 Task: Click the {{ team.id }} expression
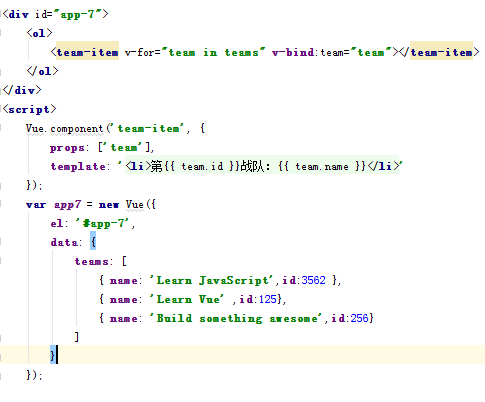click(x=201, y=166)
